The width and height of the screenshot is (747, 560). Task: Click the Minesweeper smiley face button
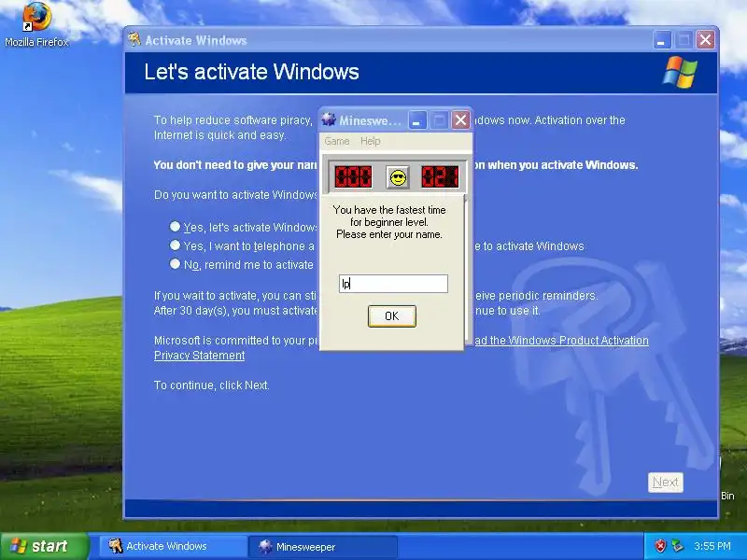398,177
